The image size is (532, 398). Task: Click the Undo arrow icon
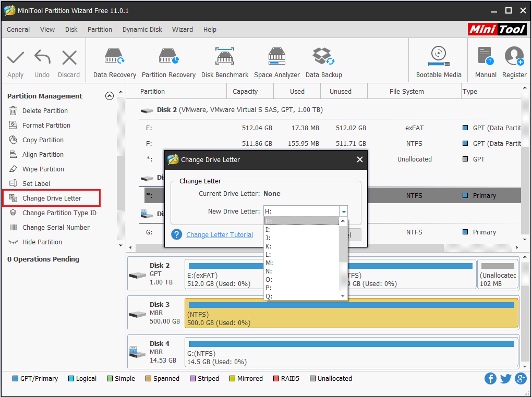click(x=42, y=57)
